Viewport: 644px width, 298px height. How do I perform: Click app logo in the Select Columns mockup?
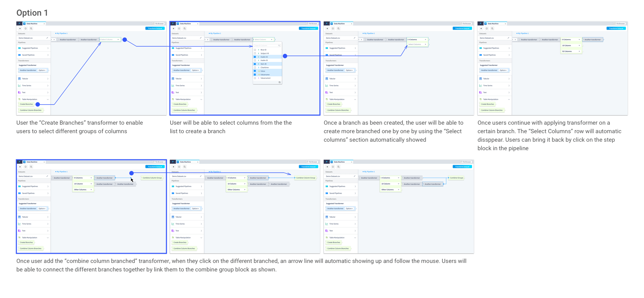(327, 23)
